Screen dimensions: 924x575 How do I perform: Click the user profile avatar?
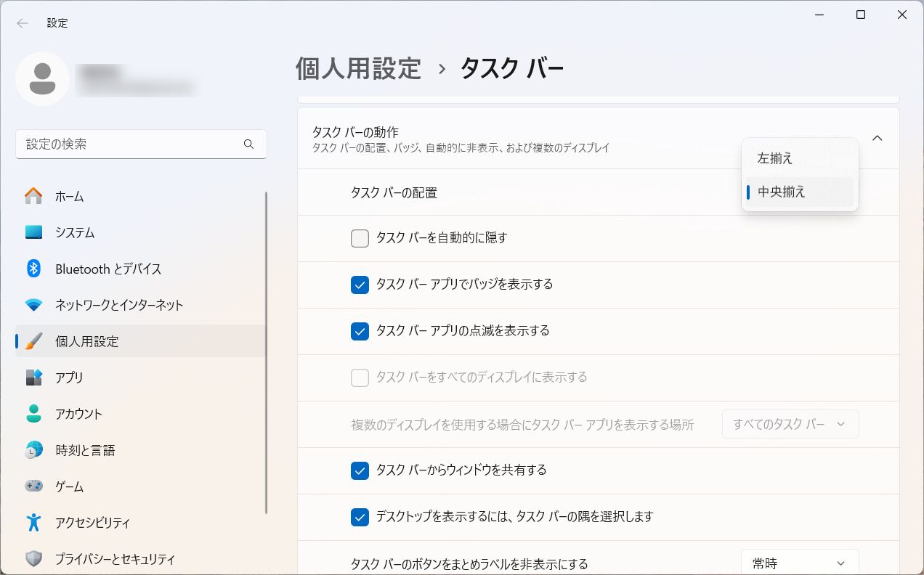[x=43, y=78]
